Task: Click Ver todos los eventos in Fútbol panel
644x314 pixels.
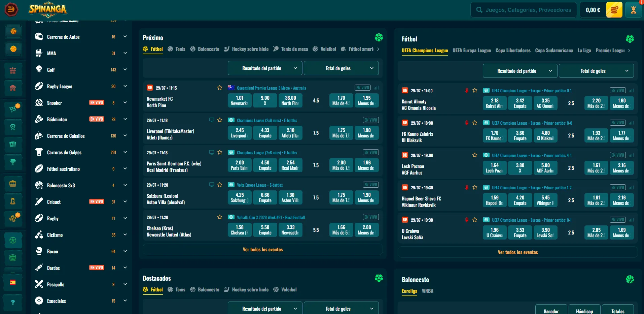Action: pos(518,252)
